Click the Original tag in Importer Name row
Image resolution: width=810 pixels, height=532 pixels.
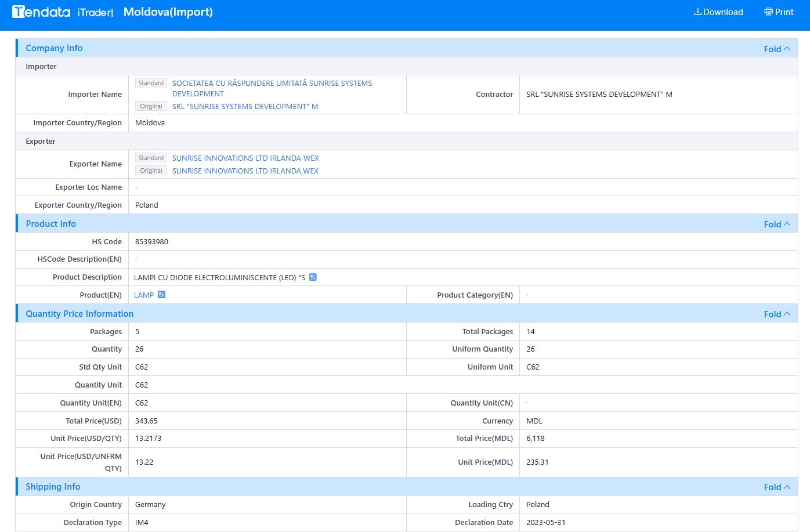point(151,107)
